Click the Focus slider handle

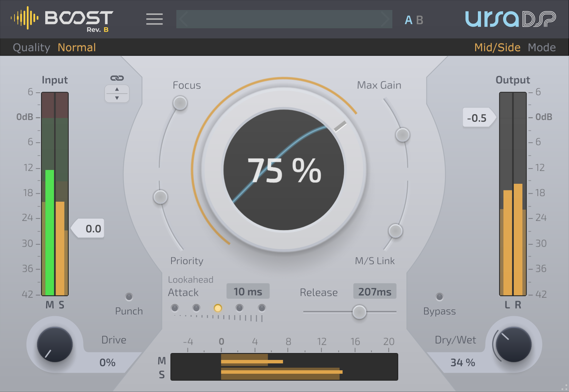coord(180,103)
